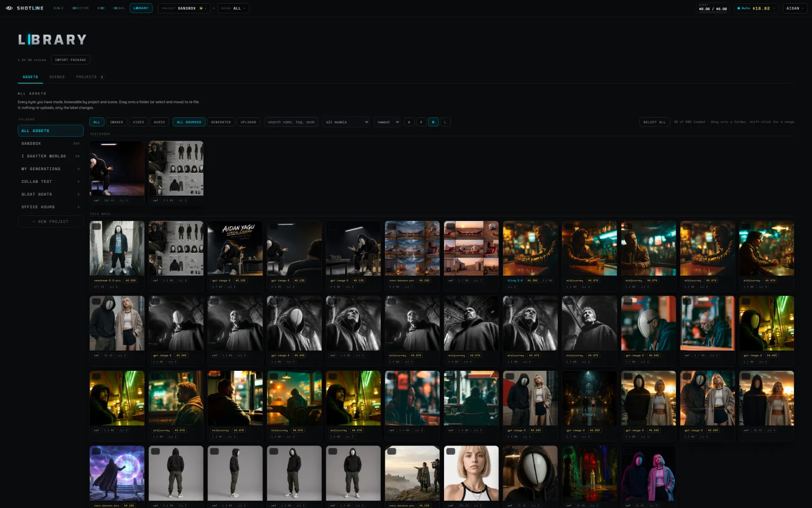Viewport: 812px width, 508px height.
Task: Select the LIBRARY tab in the top bar
Action: click(141, 8)
